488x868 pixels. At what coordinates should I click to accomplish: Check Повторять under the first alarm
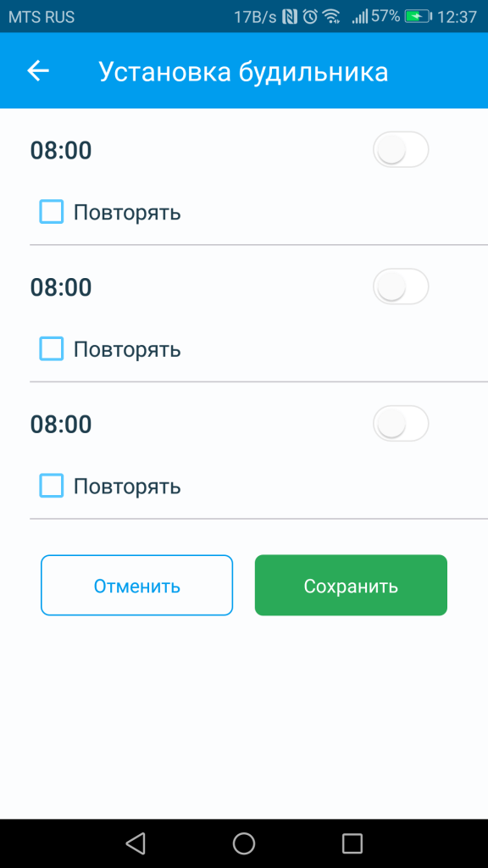click(x=52, y=212)
